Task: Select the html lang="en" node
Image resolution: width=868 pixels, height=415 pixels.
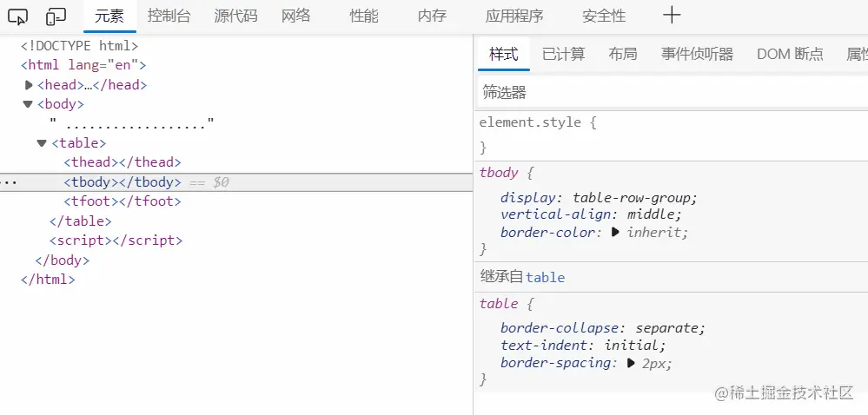Action: click(83, 65)
